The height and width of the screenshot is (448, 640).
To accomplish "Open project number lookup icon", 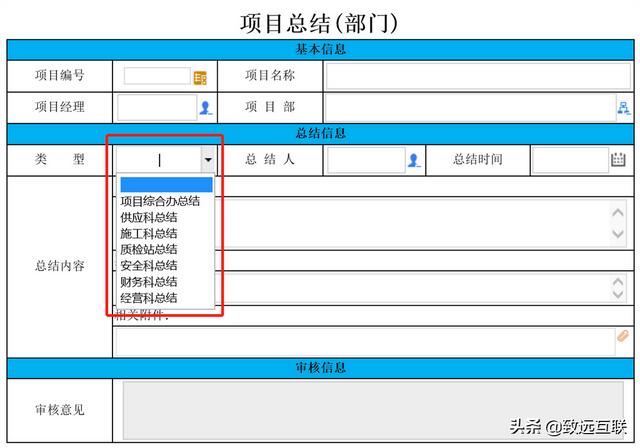I will click(200, 78).
